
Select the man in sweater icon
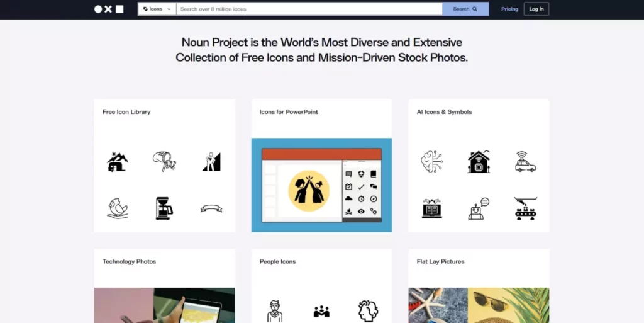(x=275, y=311)
